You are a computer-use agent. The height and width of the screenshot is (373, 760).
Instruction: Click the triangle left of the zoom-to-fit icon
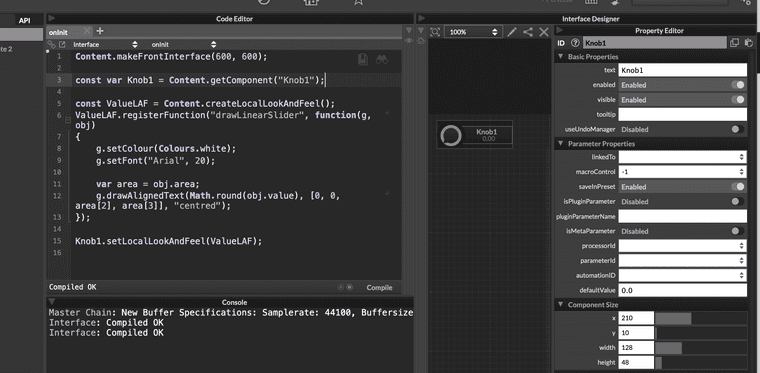coord(421,31)
